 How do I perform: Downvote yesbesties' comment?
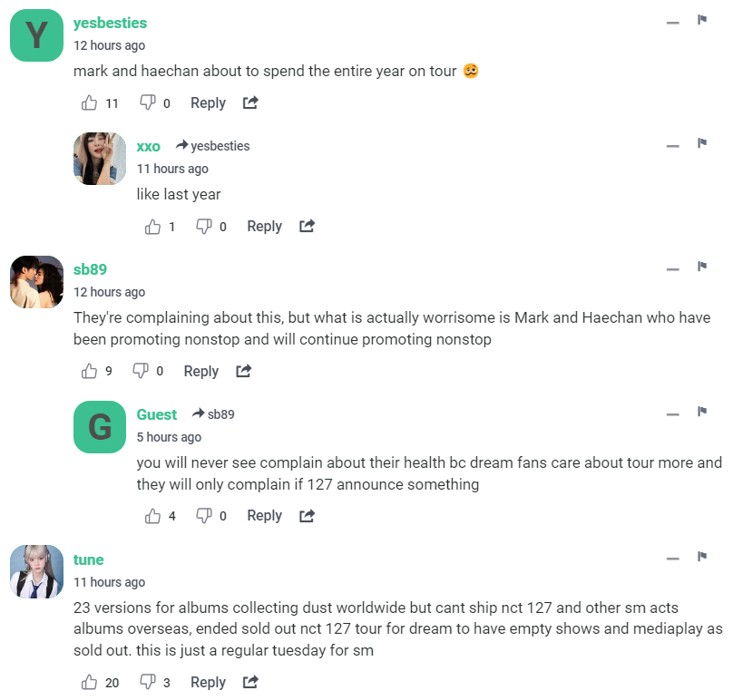coord(147,103)
